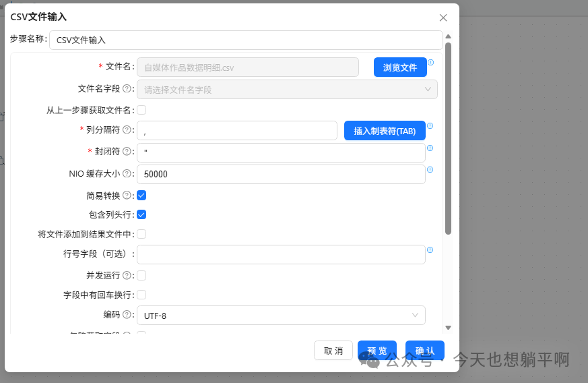
Task: Click the 浏览文件 button
Action: point(400,67)
